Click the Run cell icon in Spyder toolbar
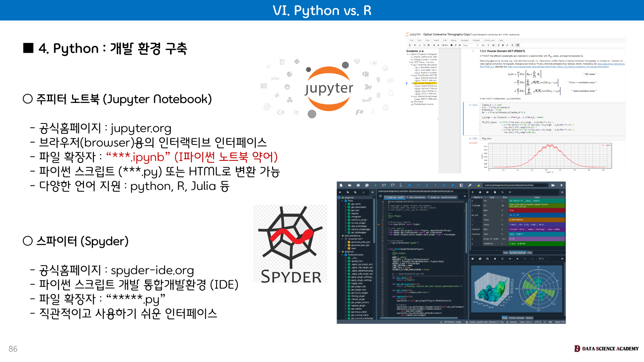644x362 pixels. [x=384, y=185]
